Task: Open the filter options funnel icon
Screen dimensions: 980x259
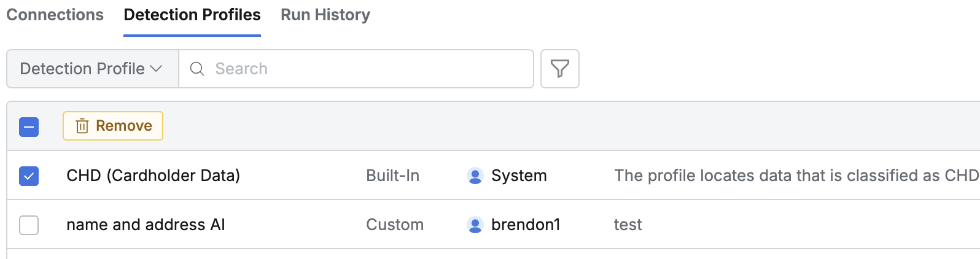Action: pyautogui.click(x=559, y=69)
